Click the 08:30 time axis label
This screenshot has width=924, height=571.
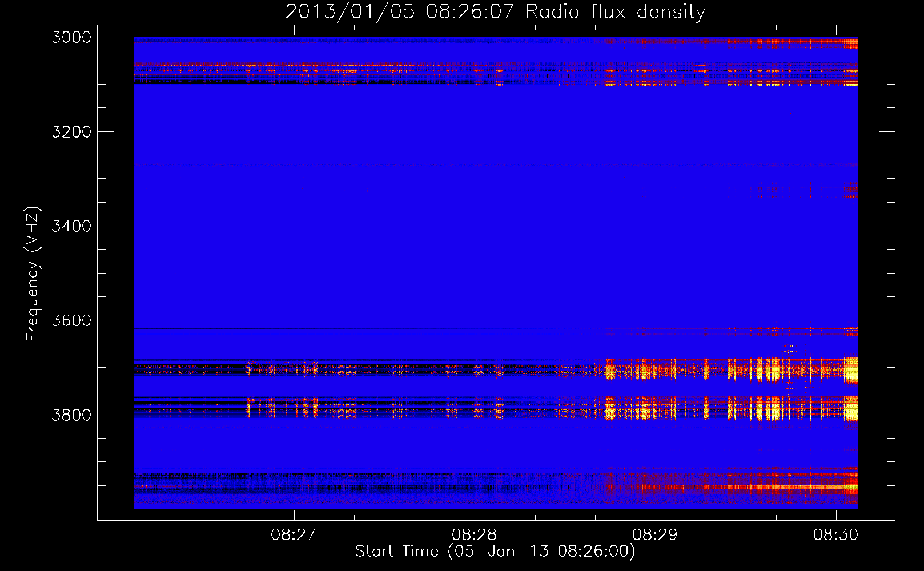click(836, 535)
